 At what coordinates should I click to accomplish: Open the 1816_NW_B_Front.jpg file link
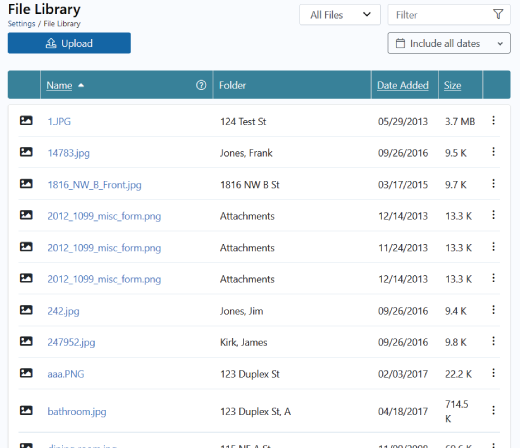point(94,185)
